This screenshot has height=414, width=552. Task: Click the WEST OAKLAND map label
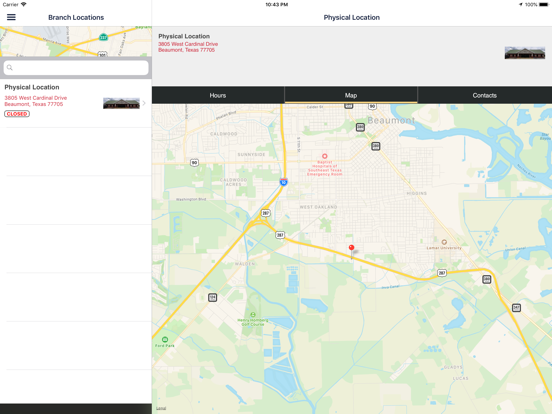318,207
